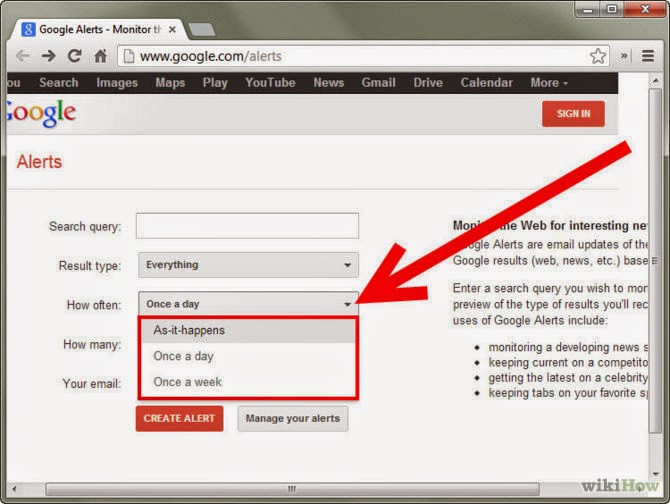Open Maps in Google top bar

[x=170, y=82]
